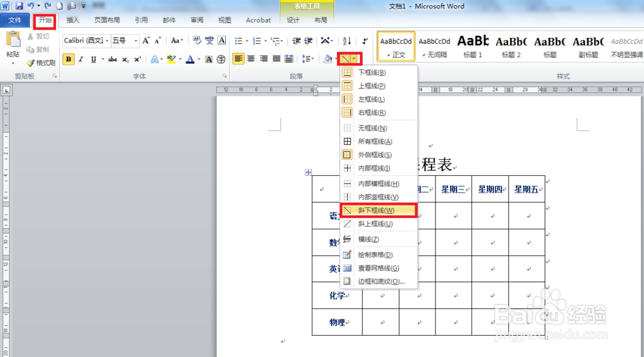This screenshot has width=644, height=357.
Task: Switch to the 引用 tab
Action: (x=141, y=20)
